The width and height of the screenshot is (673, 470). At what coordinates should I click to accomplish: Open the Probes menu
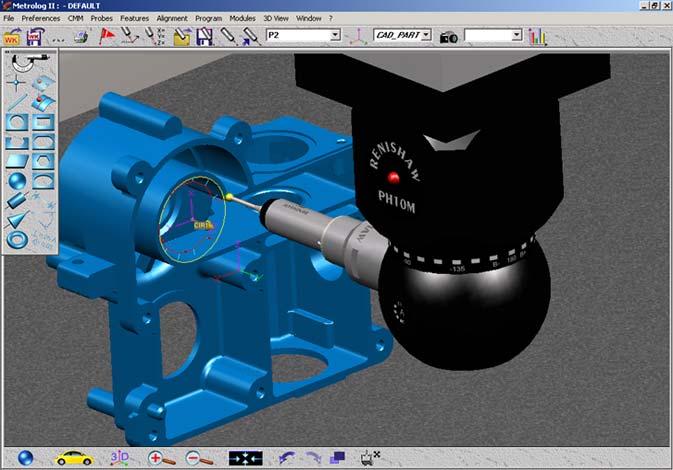(x=101, y=18)
